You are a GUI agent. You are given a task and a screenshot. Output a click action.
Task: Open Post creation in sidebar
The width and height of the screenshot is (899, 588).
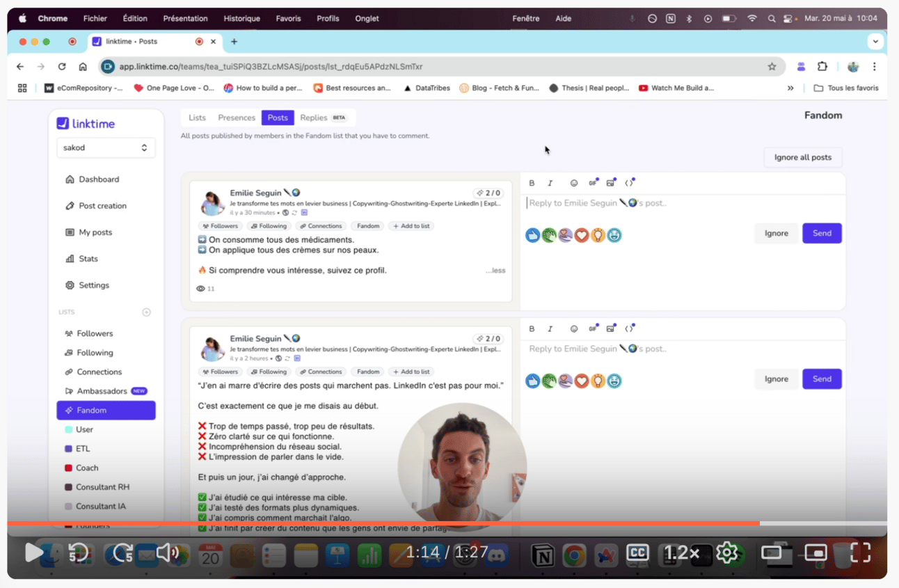96,206
